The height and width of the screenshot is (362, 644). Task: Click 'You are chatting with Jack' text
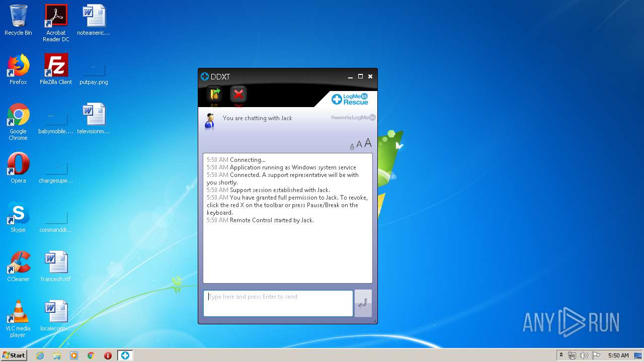(257, 118)
